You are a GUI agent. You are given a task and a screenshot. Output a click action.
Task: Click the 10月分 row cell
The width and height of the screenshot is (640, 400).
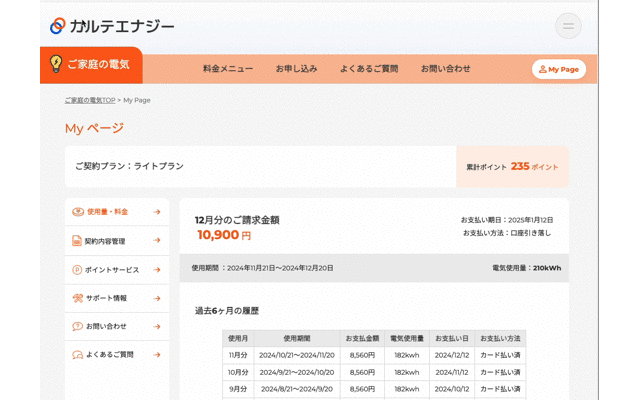(238, 372)
